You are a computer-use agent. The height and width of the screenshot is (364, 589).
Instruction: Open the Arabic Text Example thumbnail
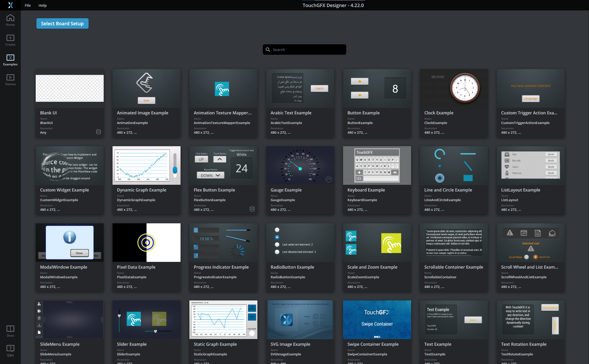pyautogui.click(x=300, y=88)
